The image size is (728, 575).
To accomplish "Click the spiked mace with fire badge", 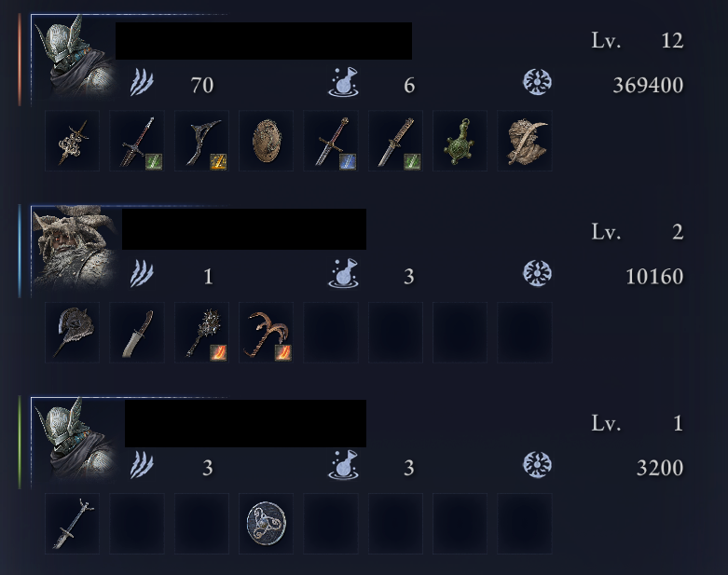I will tap(201, 333).
